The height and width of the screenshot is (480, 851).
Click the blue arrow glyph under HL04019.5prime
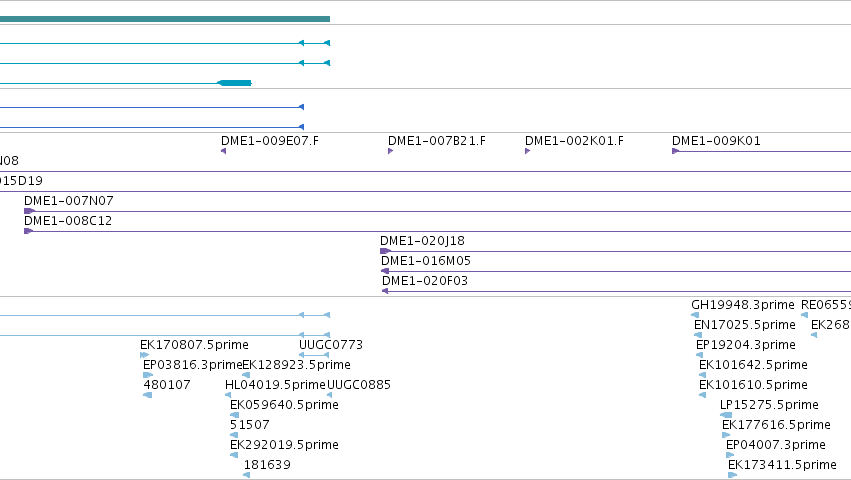[x=228, y=395]
